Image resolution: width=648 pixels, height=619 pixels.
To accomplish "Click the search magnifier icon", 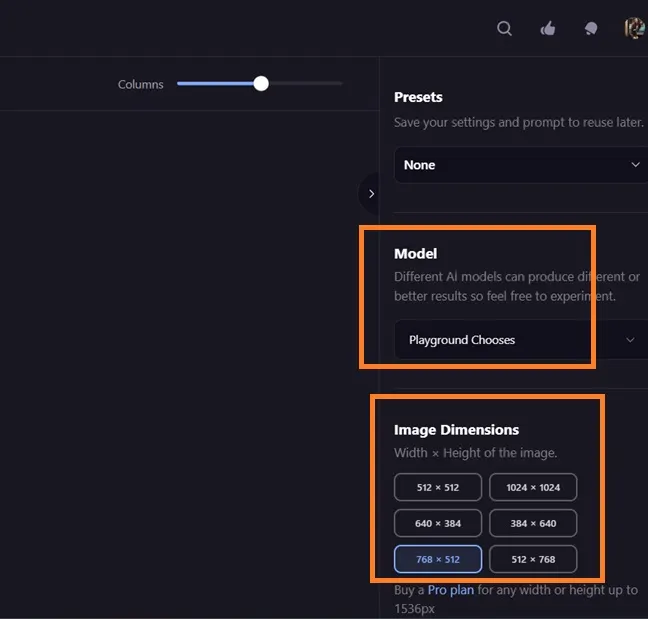I will pyautogui.click(x=505, y=29).
